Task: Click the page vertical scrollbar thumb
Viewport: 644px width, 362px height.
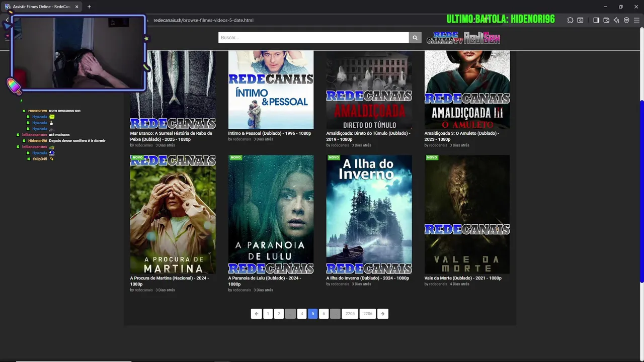Action: [641, 191]
